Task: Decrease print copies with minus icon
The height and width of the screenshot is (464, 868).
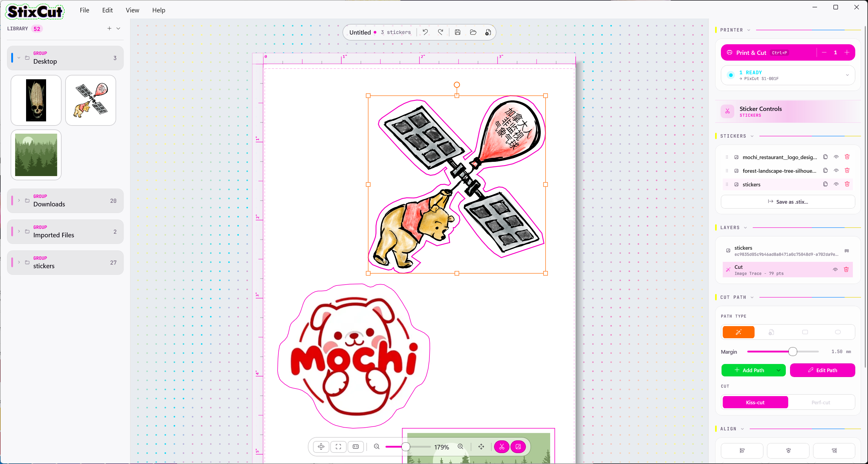Action: [824, 52]
